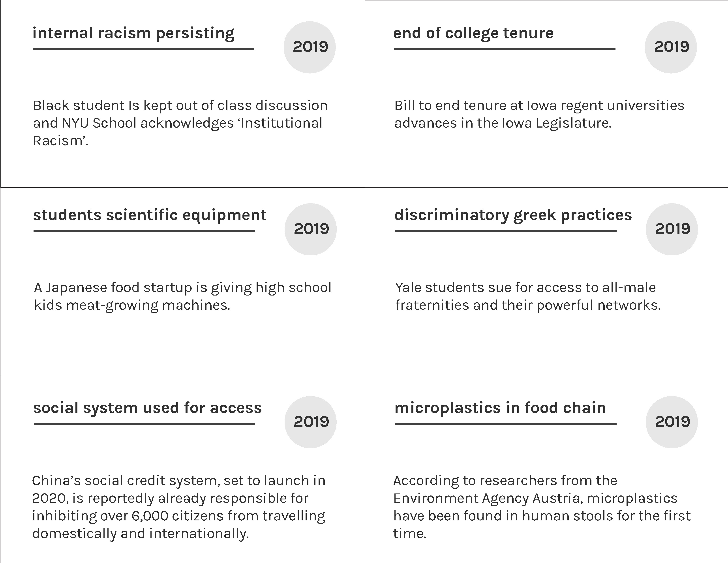Click the underline beneath 'end of college tenure'
This screenshot has width=728, height=563.
point(504,49)
